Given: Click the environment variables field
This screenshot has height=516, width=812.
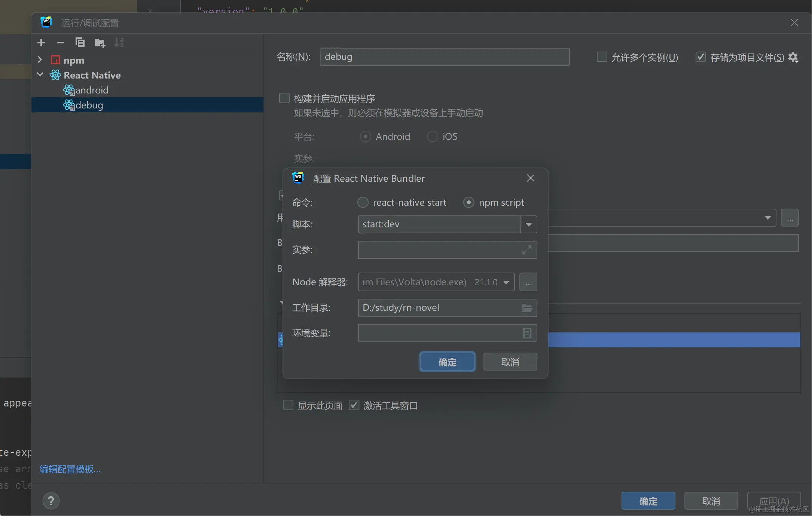Looking at the screenshot, I should click(x=448, y=333).
